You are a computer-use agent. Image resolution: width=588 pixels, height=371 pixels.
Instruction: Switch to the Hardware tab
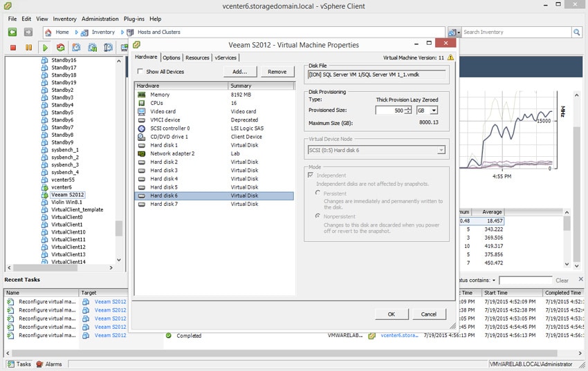click(146, 57)
